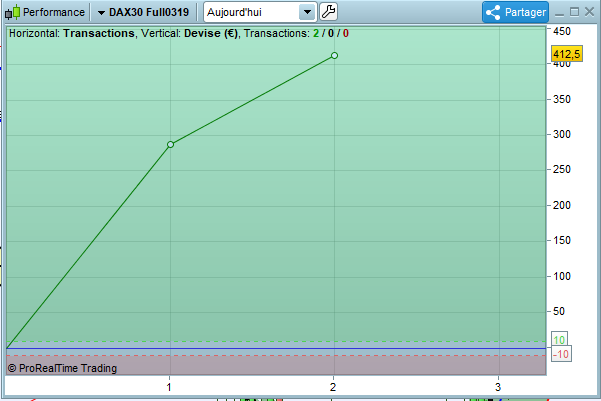This screenshot has width=601, height=401.
Task: Click the Performance candlestick icon
Action: pyautogui.click(x=12, y=12)
